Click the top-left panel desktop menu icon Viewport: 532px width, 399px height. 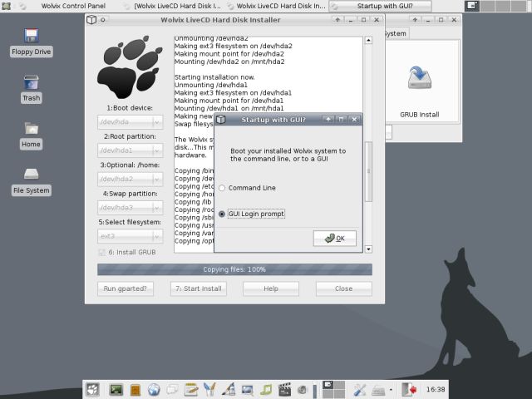(6, 6)
